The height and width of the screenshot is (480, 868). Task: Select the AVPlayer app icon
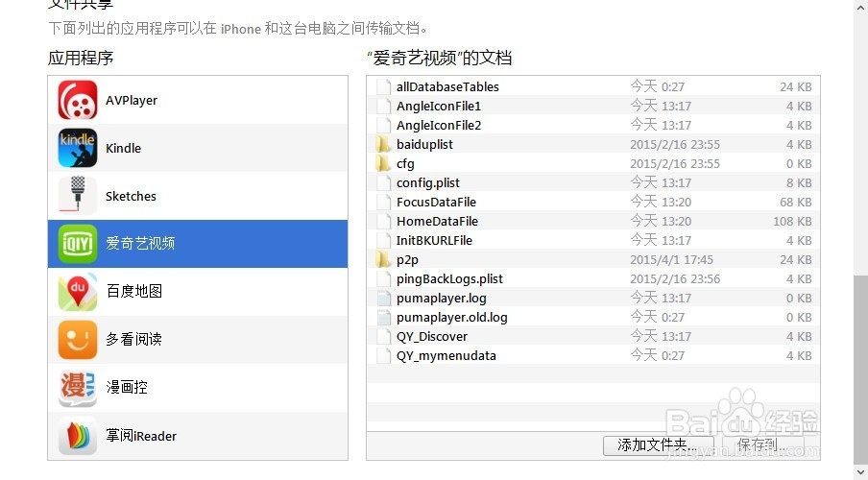(78, 100)
